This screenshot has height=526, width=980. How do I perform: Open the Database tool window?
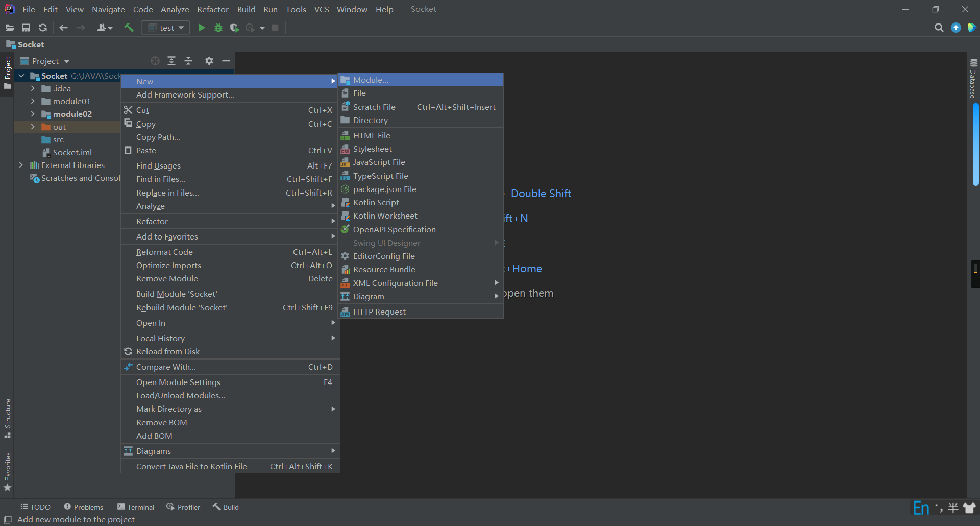click(973, 79)
